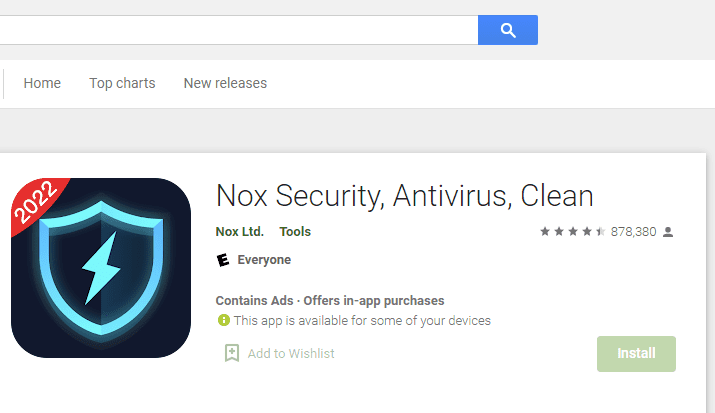The height and width of the screenshot is (413, 715).
Task: Switch to Top charts tab
Action: [x=122, y=83]
